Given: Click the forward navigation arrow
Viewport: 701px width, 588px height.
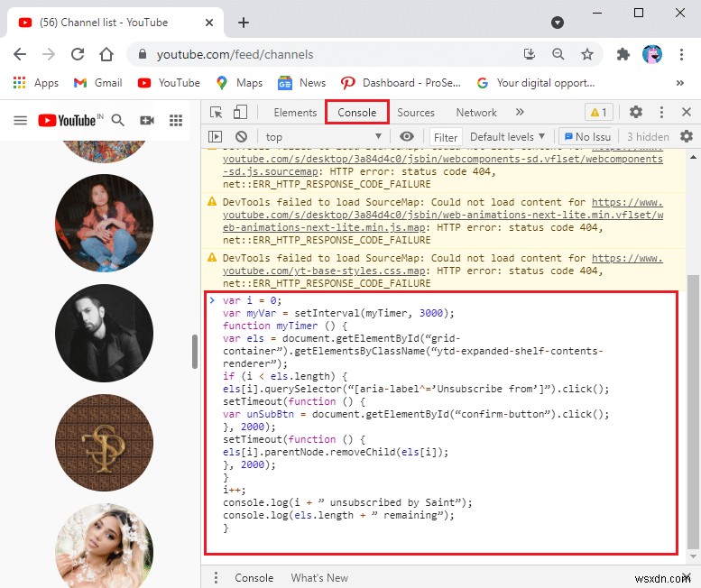Looking at the screenshot, I should [49, 54].
